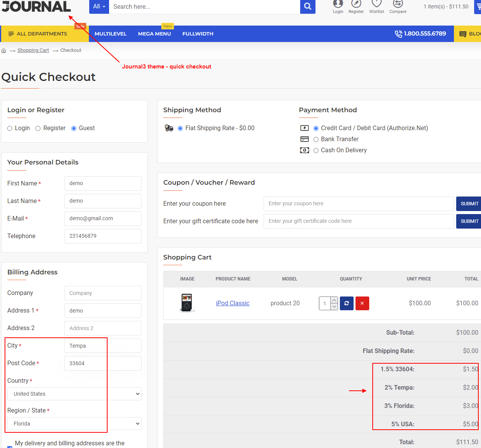Remove iPod Classic with red X button
Viewport: 481px width, 448px height.
tap(362, 303)
